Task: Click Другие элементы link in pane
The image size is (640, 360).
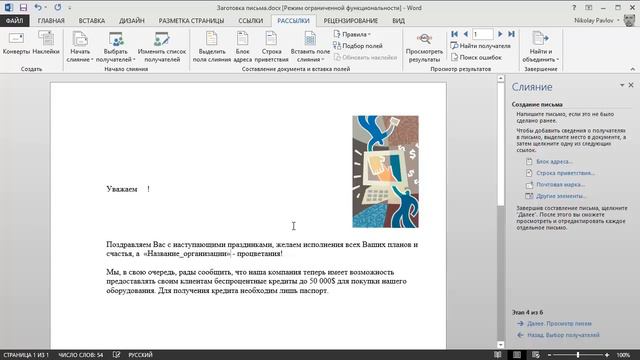Action: (561, 196)
